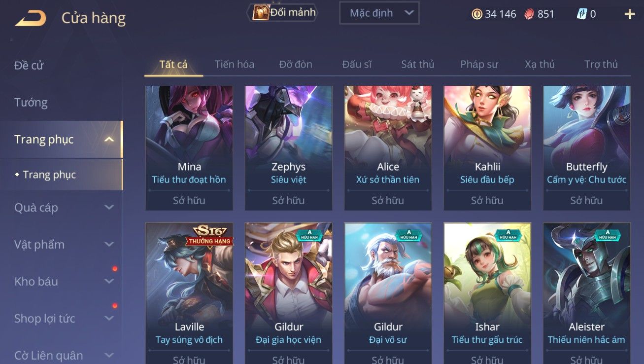Click Sở hữu under Mina skin
Viewport: 644px width, 364px height.
[189, 201]
